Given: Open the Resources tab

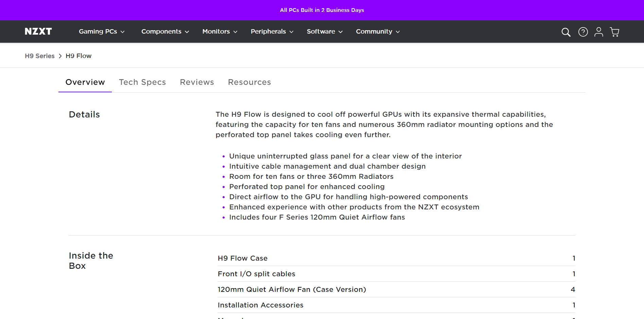Looking at the screenshot, I should pyautogui.click(x=249, y=82).
